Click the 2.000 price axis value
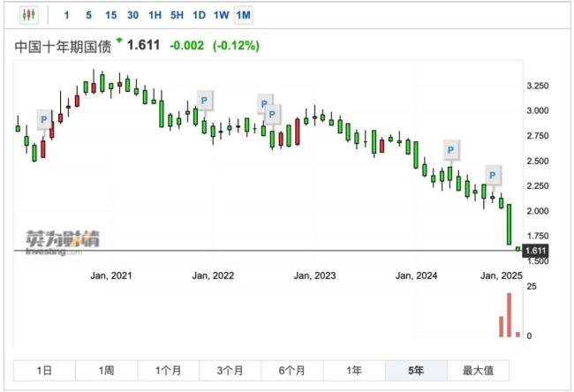This screenshot has width=574, height=392. pos(538,211)
